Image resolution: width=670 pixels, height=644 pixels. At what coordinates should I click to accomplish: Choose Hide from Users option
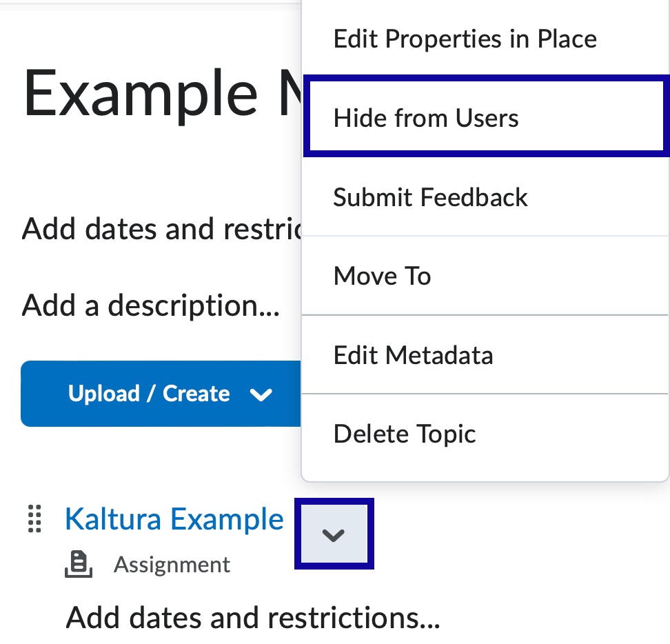(x=486, y=116)
